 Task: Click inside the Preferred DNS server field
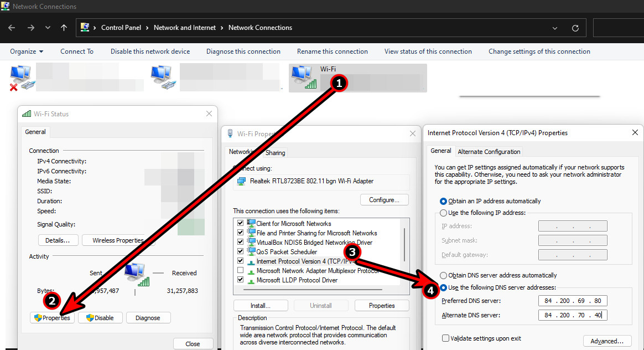(x=573, y=300)
